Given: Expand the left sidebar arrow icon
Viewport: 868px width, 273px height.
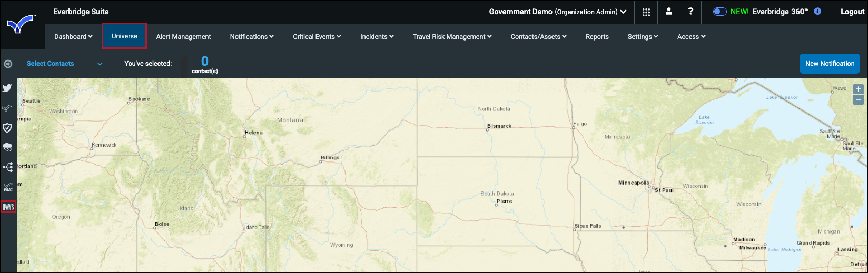Looking at the screenshot, I should point(8,64).
